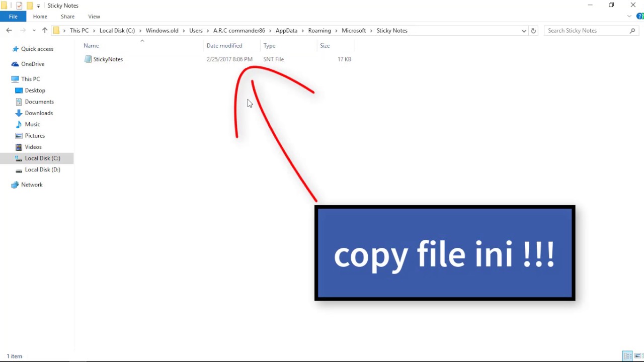
Task: Switch to Details view icon
Action: [x=627, y=356]
